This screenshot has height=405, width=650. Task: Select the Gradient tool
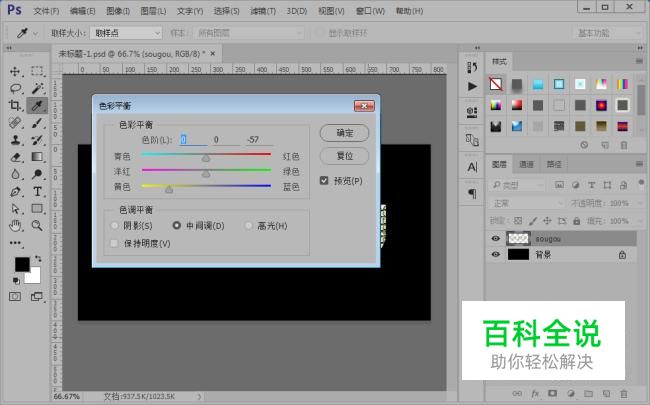pyautogui.click(x=37, y=157)
